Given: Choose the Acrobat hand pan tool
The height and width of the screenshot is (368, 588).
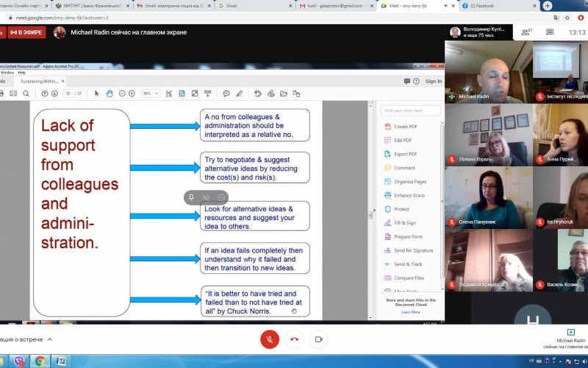Looking at the screenshot, I should pyautogui.click(x=110, y=93).
